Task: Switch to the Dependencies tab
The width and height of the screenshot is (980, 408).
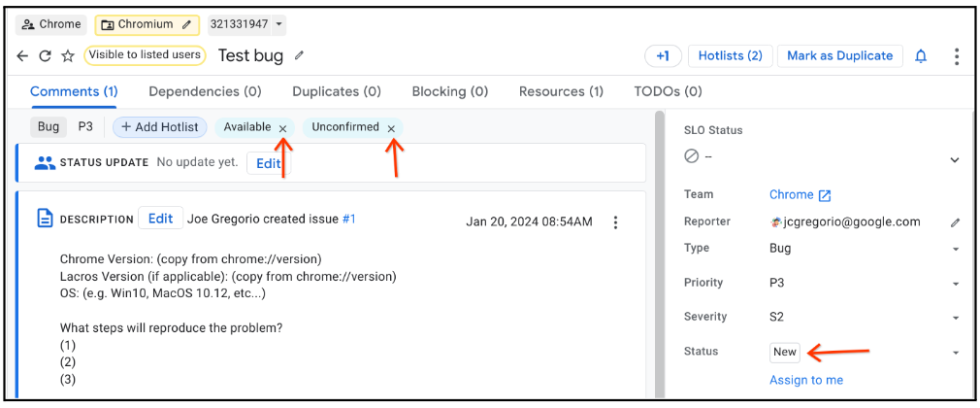Action: coord(205,91)
